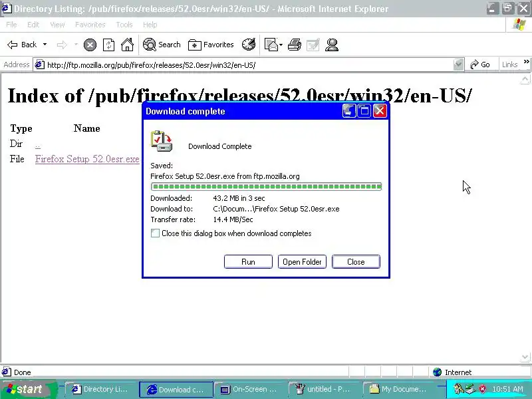Image resolution: width=532 pixels, height=399 pixels.
Task: Click the Done status bar page icon
Action: [7, 372]
